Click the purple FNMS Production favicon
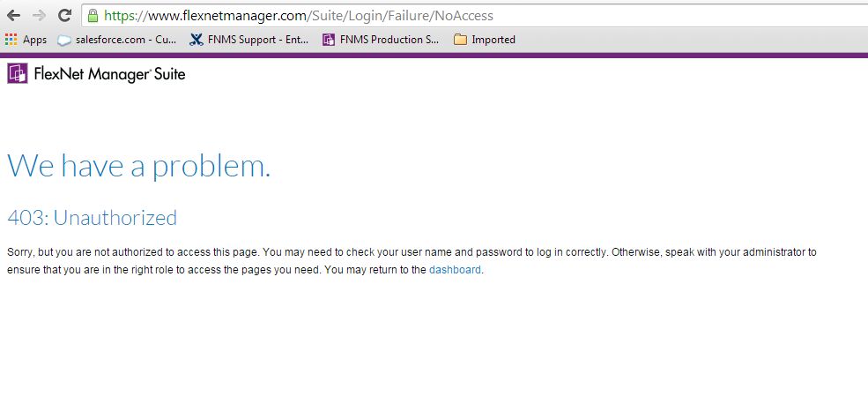This screenshot has height=404, width=868. point(329,40)
